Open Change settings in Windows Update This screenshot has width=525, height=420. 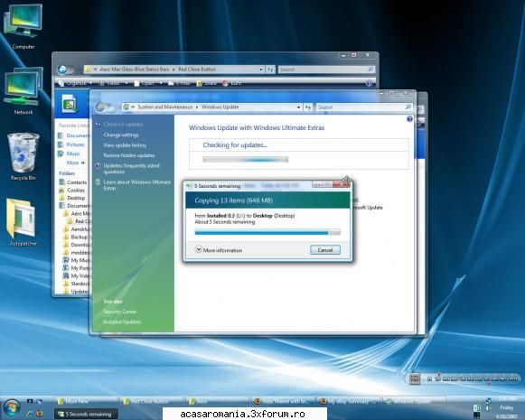pyautogui.click(x=121, y=135)
